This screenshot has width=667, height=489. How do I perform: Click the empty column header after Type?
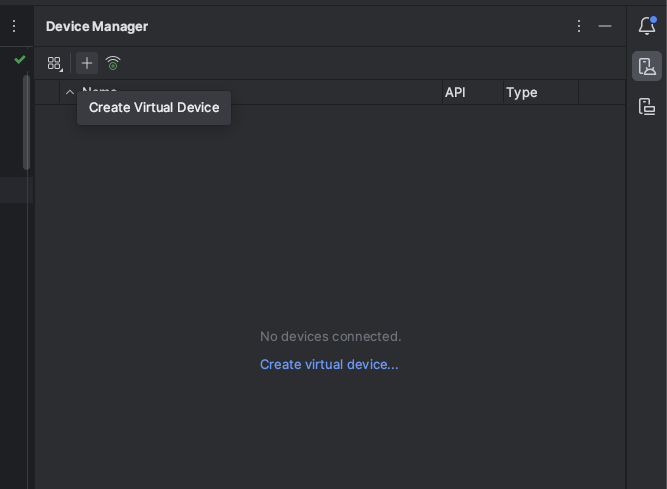602,92
